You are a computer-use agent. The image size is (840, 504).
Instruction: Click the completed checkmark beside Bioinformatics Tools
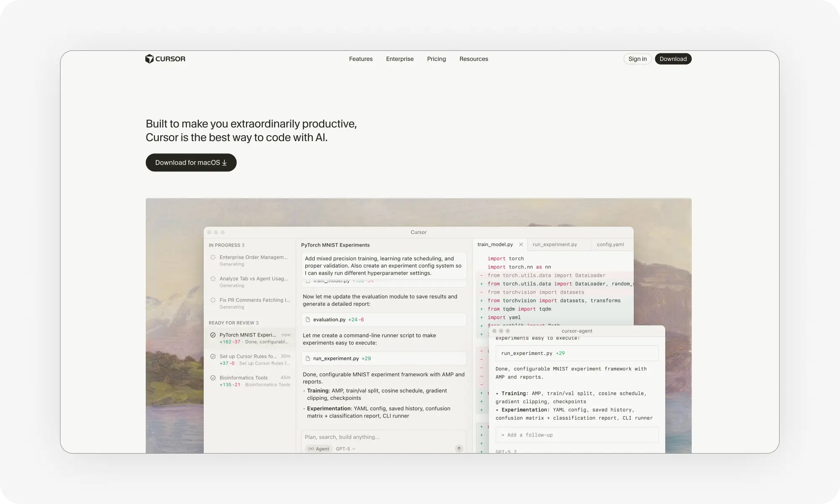[x=213, y=378]
